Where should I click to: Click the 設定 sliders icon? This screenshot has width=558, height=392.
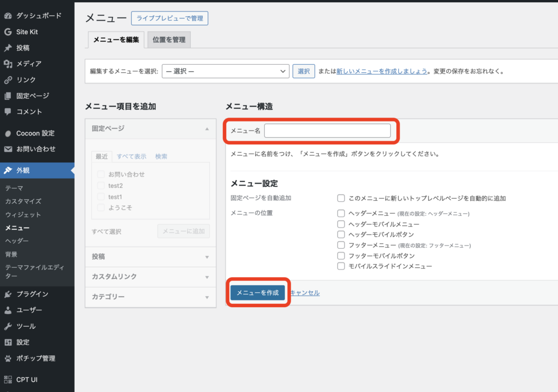pyautogui.click(x=8, y=342)
